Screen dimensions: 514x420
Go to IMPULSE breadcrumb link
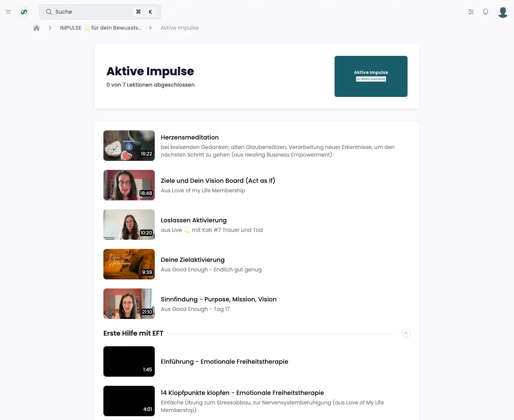[x=100, y=28]
